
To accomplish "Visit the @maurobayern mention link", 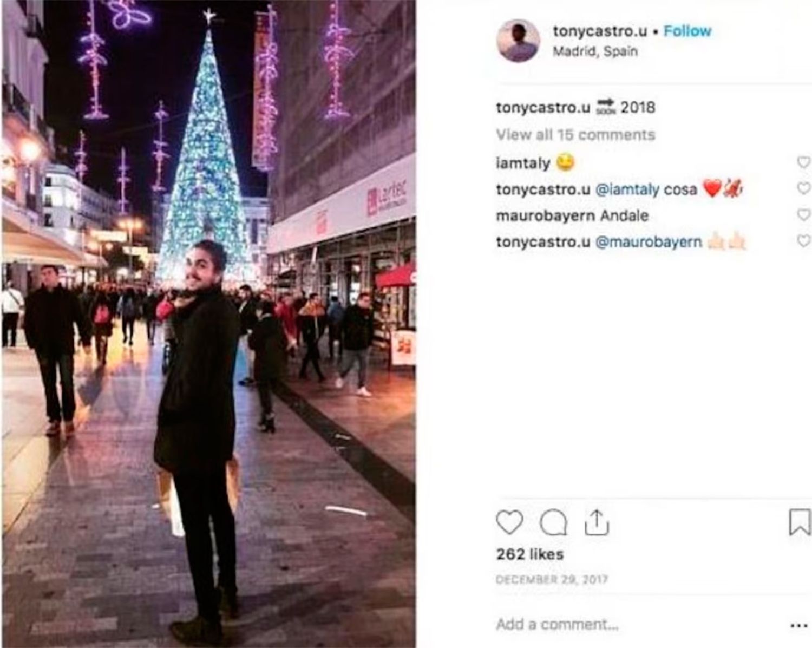I will [x=649, y=241].
